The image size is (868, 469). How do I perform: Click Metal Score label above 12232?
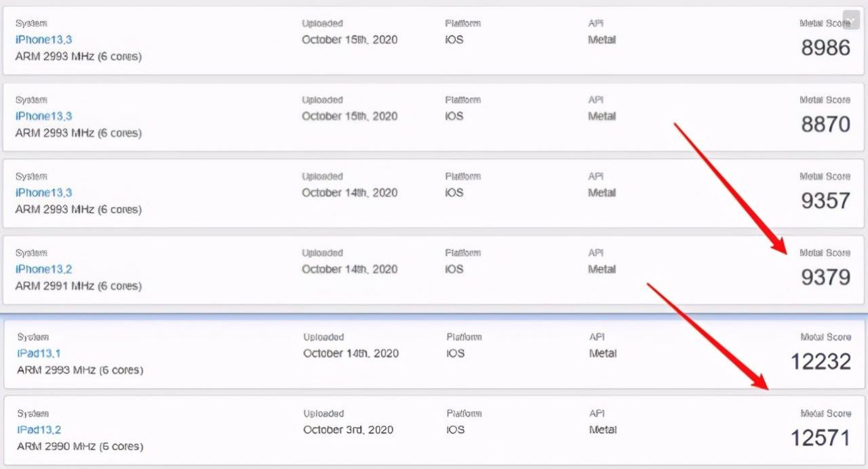tap(825, 337)
